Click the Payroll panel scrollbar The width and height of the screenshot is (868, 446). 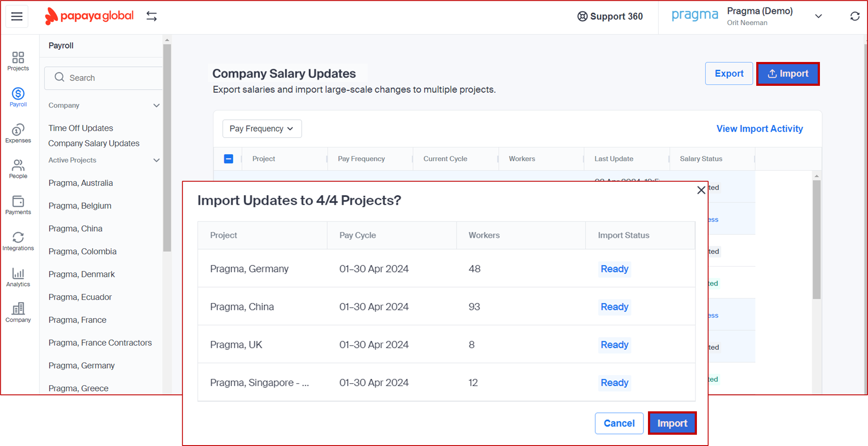[167, 147]
